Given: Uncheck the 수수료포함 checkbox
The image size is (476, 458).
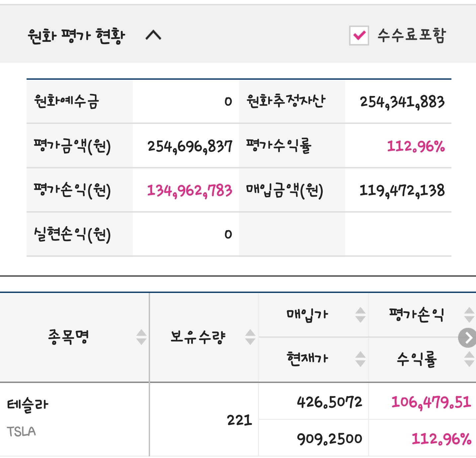Looking at the screenshot, I should click(359, 35).
